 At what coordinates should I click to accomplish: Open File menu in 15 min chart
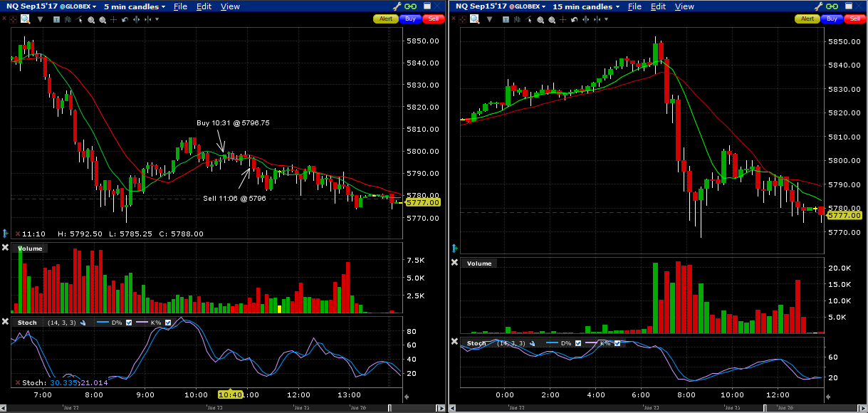(x=634, y=6)
